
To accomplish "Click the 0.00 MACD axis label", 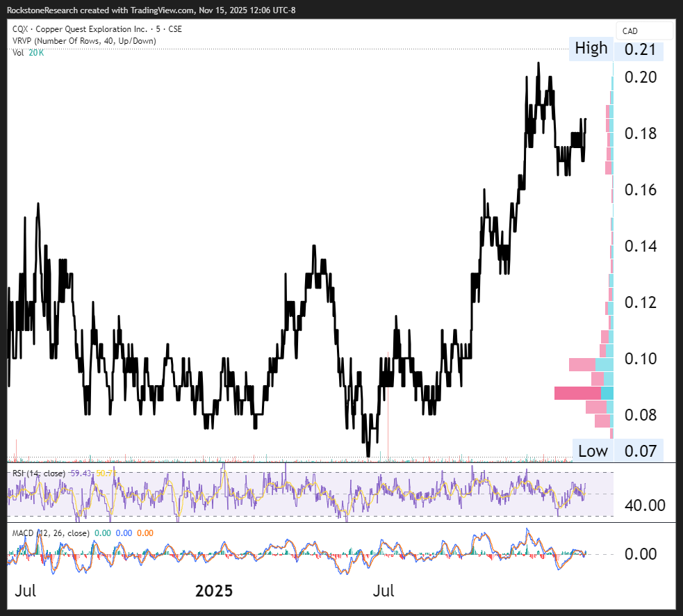I will click(641, 554).
